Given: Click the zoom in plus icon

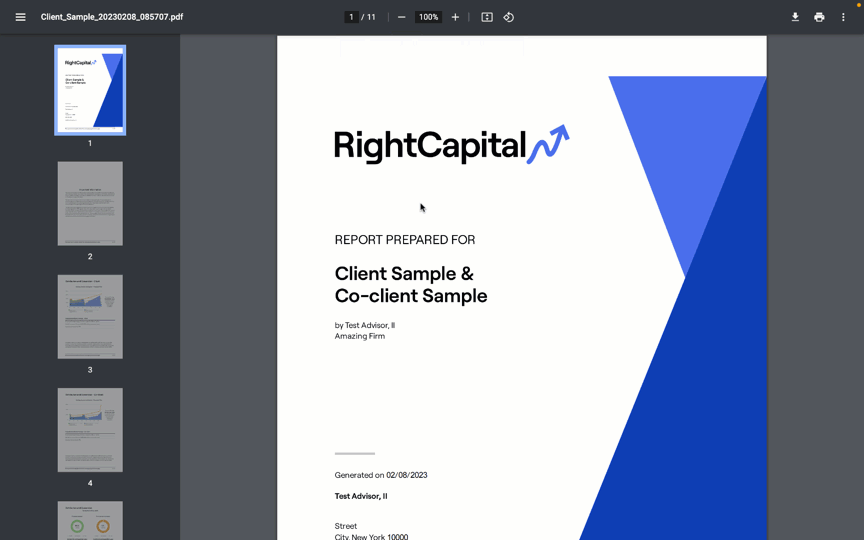Looking at the screenshot, I should click(455, 17).
